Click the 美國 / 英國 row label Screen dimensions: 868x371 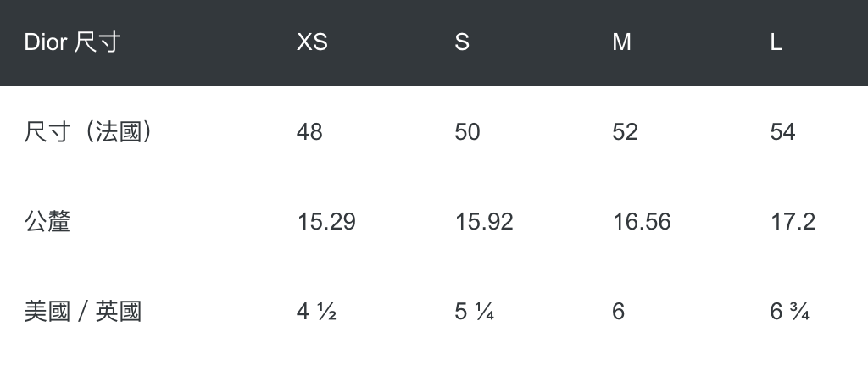(x=83, y=312)
